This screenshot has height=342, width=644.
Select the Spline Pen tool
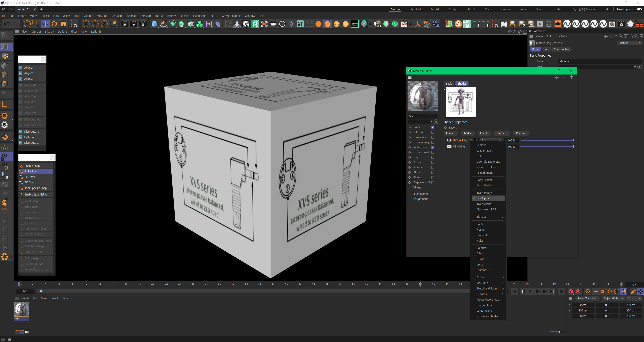pyautogui.click(x=164, y=24)
